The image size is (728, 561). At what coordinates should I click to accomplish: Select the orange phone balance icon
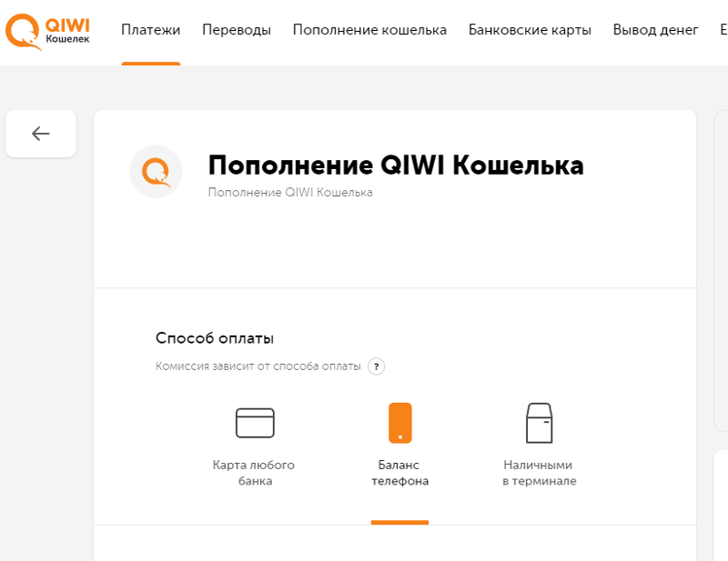(x=399, y=423)
